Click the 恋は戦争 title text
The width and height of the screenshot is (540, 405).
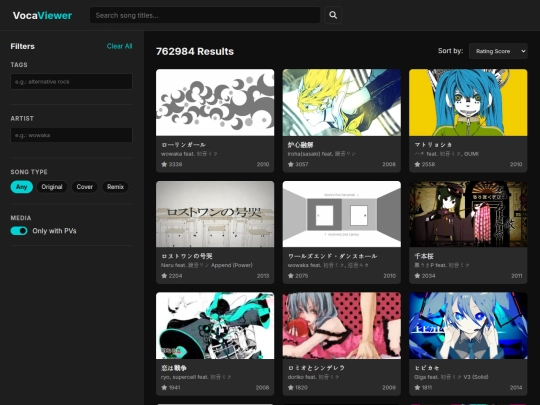tap(174, 368)
